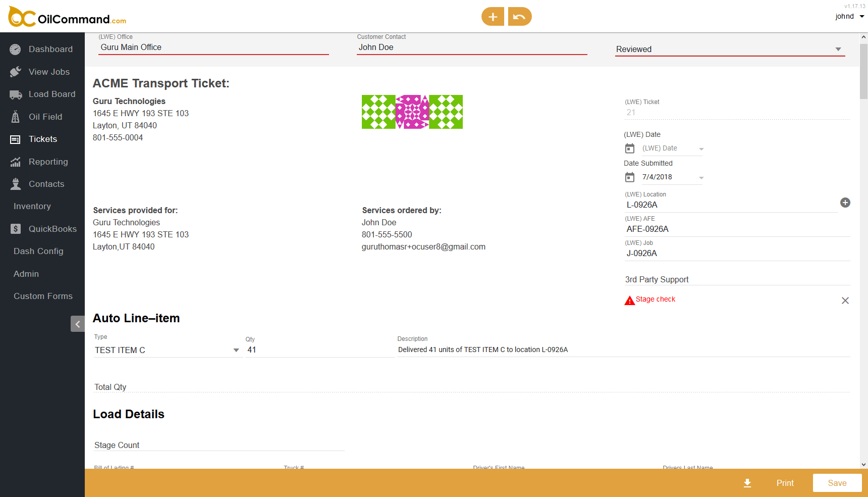Click the LWE Ticket number field
This screenshot has width=868, height=497.
737,113
